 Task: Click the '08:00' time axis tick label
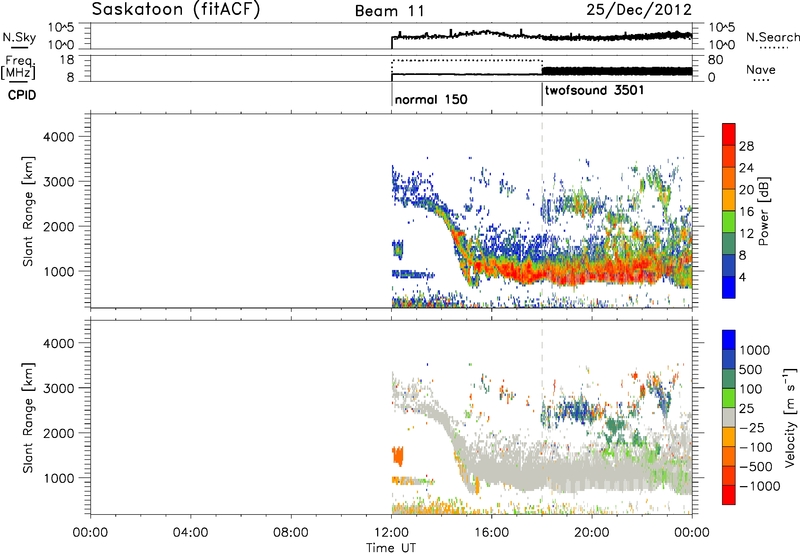[291, 533]
